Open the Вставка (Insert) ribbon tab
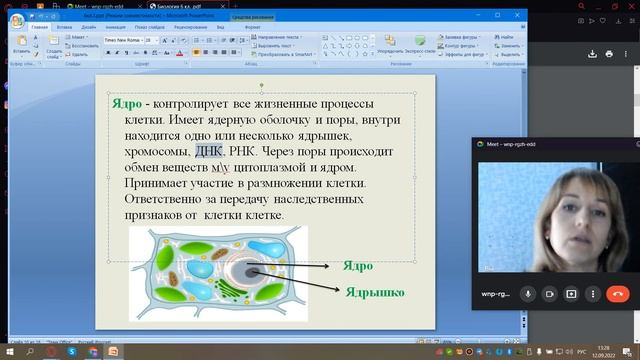The image size is (640, 360). [x=64, y=27]
